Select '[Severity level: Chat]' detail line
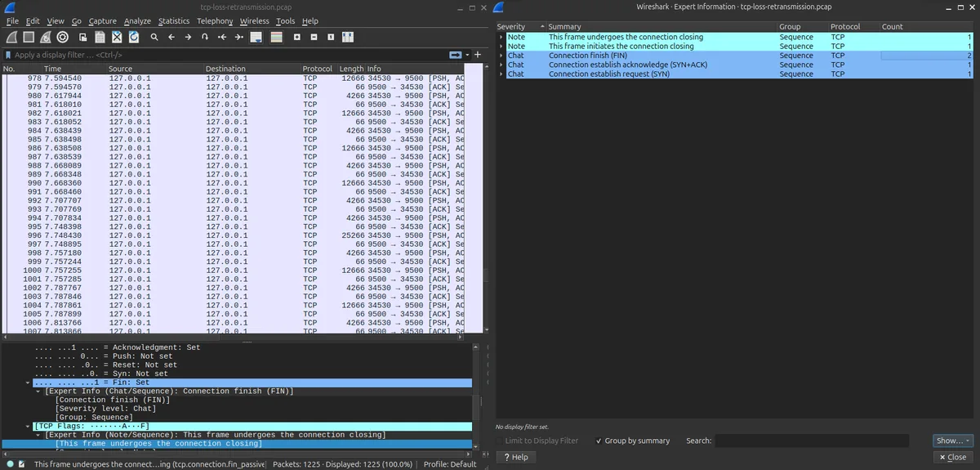The height and width of the screenshot is (470, 980). click(105, 409)
